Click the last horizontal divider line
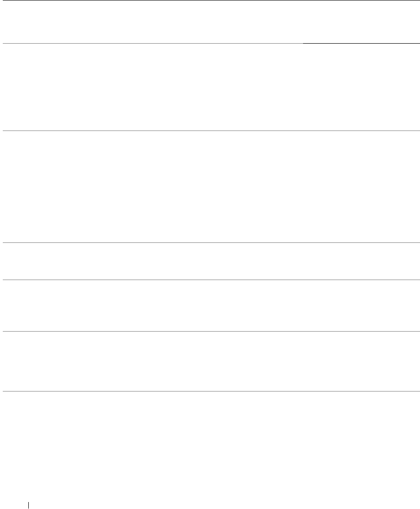The image size is (420, 509). point(210,391)
